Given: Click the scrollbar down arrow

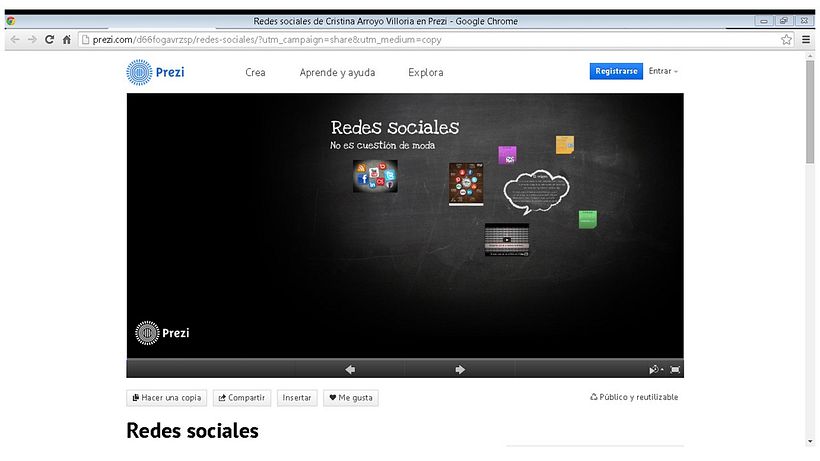Looking at the screenshot, I should tap(810, 441).
